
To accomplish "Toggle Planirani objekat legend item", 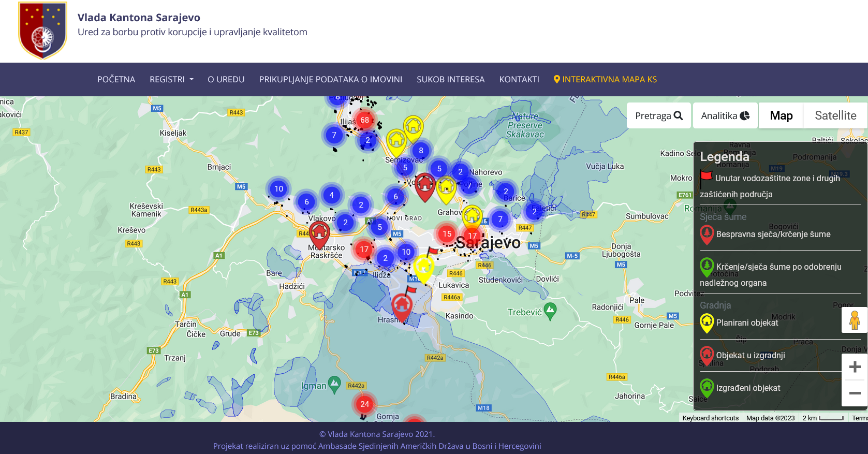I will [746, 323].
